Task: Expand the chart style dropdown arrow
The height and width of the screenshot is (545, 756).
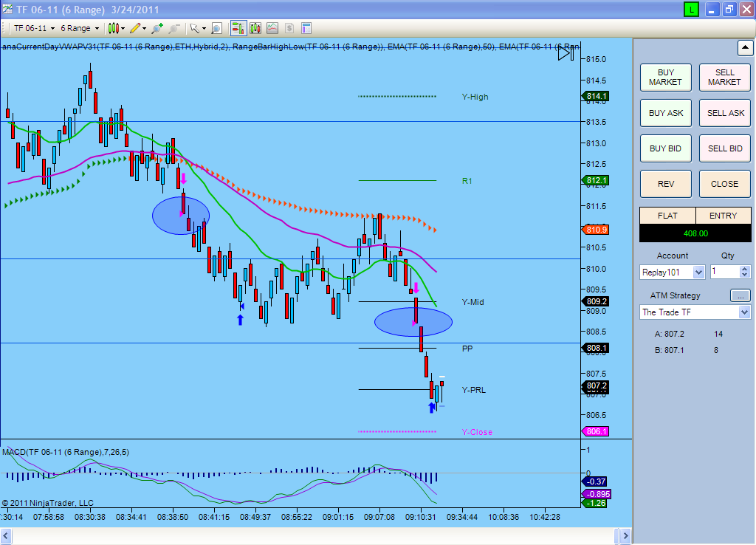Action: tap(123, 29)
